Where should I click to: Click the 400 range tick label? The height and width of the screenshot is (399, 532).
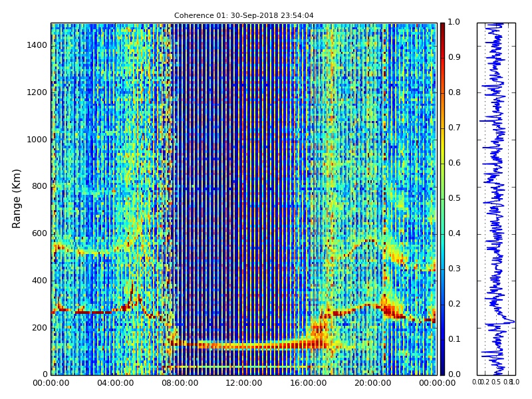point(40,281)
